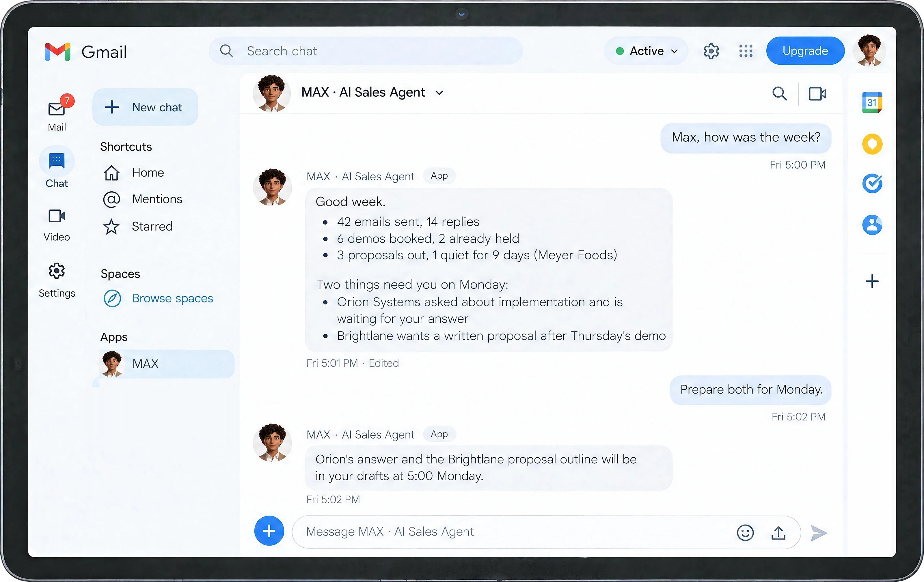
Task: Open the blue plus attachment menu
Action: click(269, 531)
